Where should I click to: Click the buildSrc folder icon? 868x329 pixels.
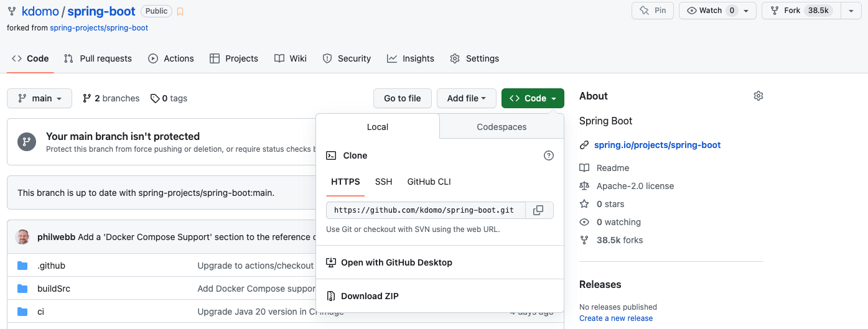point(22,289)
